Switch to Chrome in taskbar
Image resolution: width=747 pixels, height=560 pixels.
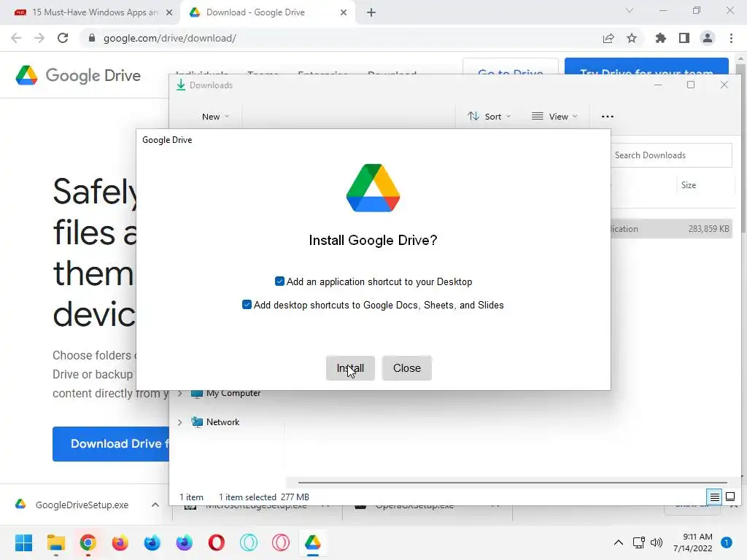point(88,542)
